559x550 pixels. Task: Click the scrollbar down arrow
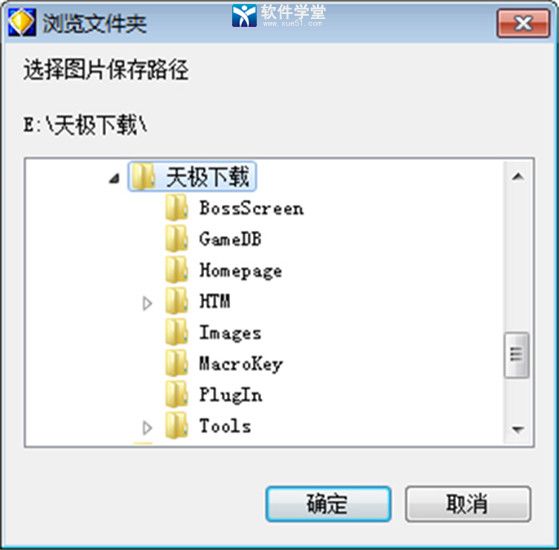(x=518, y=429)
